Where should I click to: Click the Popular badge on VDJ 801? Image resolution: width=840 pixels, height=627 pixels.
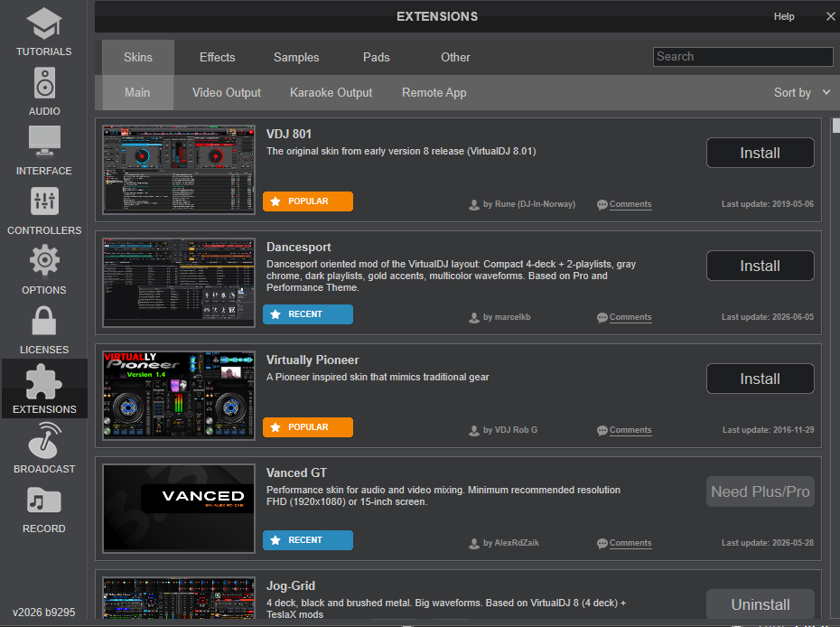pyautogui.click(x=308, y=201)
